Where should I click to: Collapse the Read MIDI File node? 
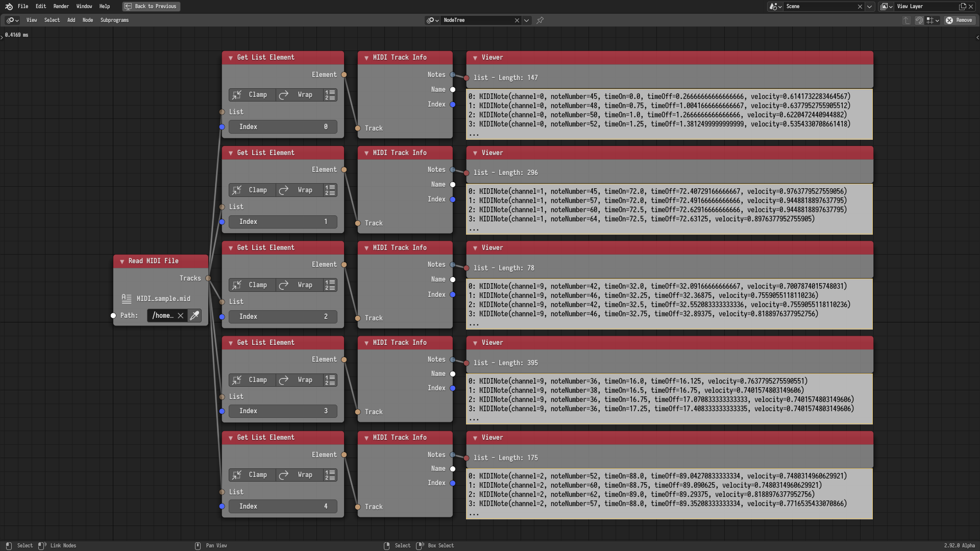click(122, 262)
